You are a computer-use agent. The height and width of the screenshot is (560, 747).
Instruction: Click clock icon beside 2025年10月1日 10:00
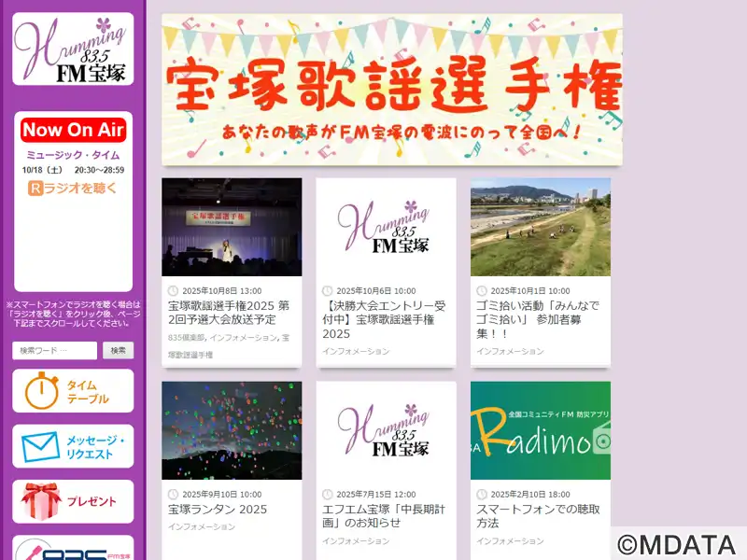[482, 291]
